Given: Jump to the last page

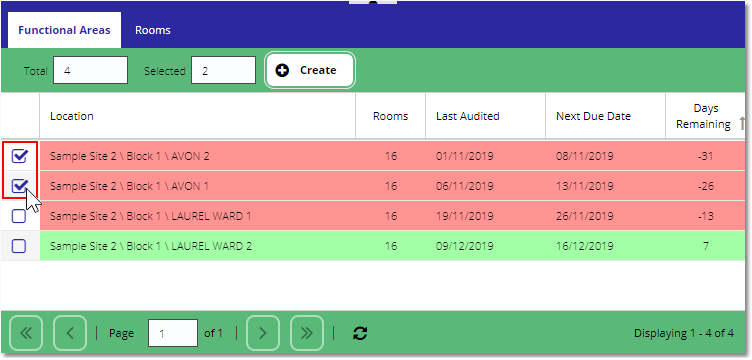Looking at the screenshot, I should tap(307, 333).
